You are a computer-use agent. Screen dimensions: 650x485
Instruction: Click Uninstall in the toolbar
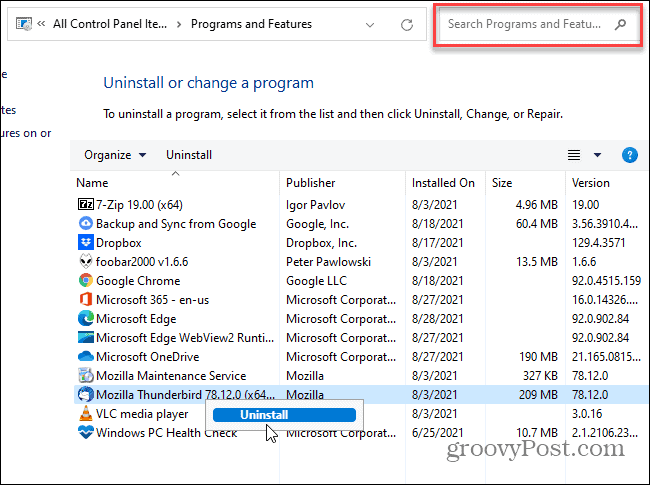(x=189, y=155)
